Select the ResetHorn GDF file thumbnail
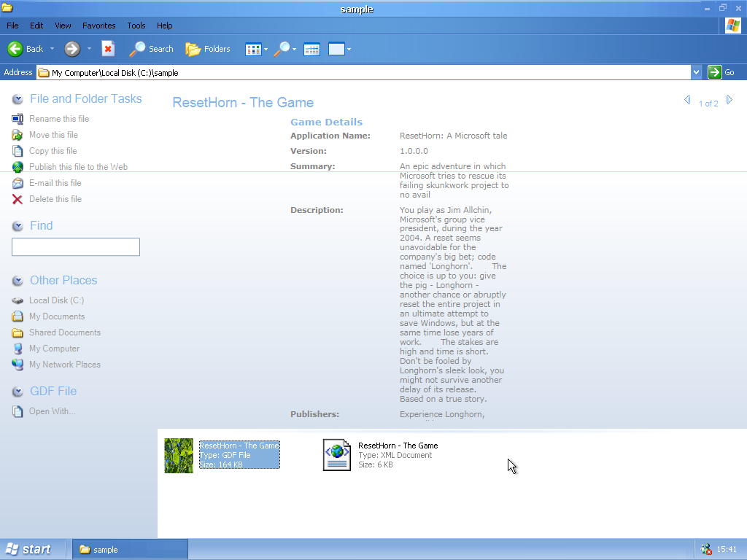 179,455
